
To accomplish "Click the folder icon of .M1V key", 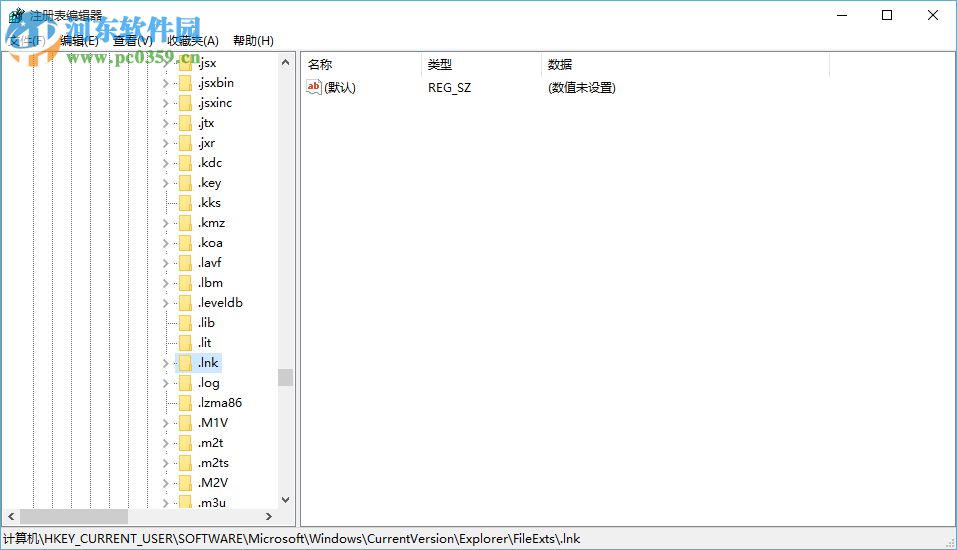I will pyautogui.click(x=186, y=423).
